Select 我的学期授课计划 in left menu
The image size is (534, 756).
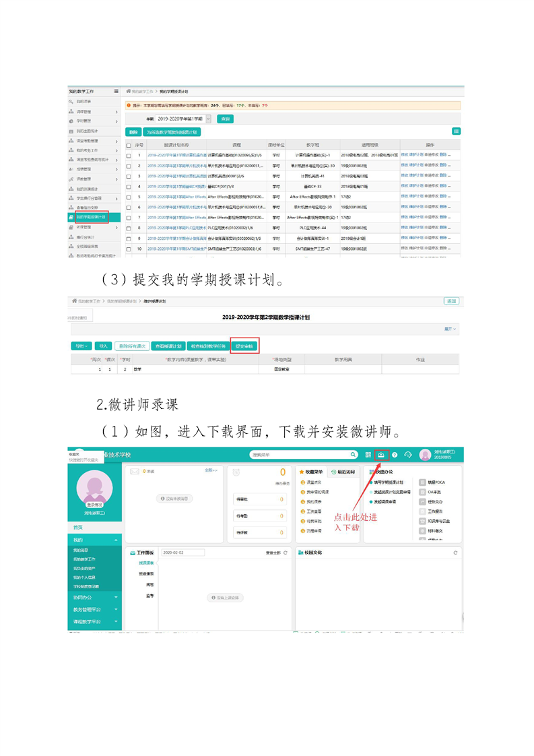(x=90, y=218)
